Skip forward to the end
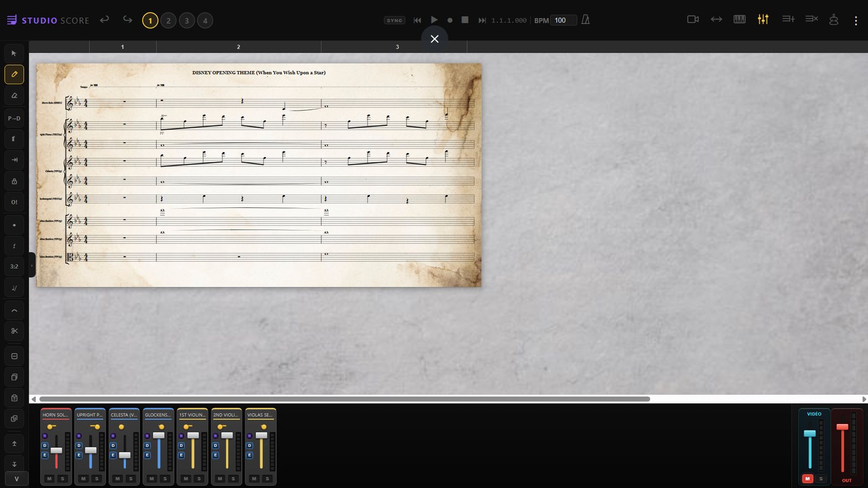Image resolution: width=868 pixels, height=488 pixels. tap(482, 20)
